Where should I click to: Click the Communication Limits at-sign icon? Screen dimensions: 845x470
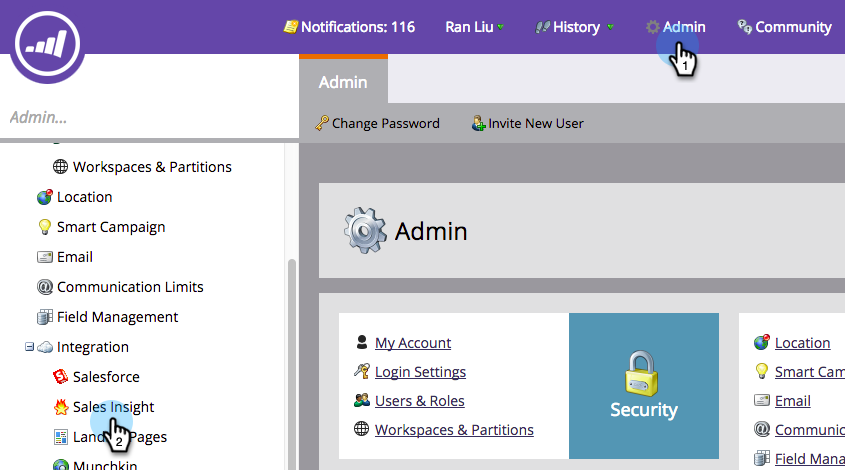(44, 287)
